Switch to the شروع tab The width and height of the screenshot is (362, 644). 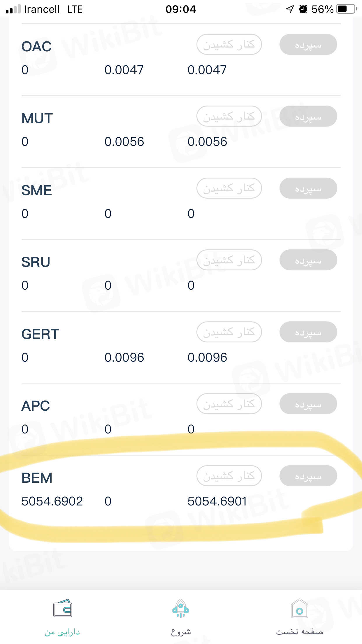[x=181, y=632]
